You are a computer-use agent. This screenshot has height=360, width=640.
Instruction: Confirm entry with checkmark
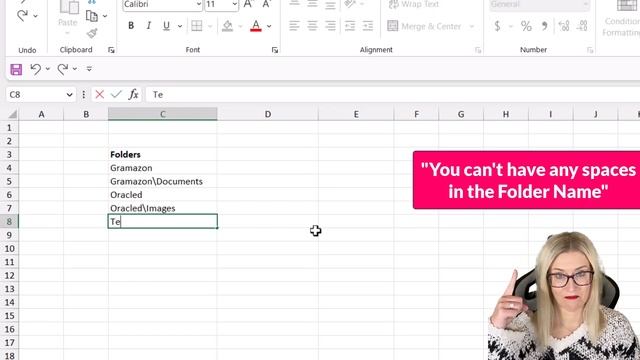(116, 95)
